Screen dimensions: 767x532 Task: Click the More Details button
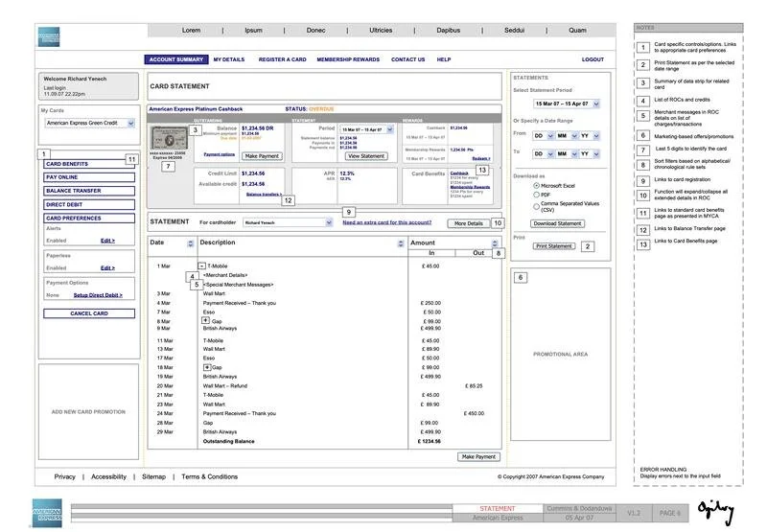pyautogui.click(x=468, y=223)
